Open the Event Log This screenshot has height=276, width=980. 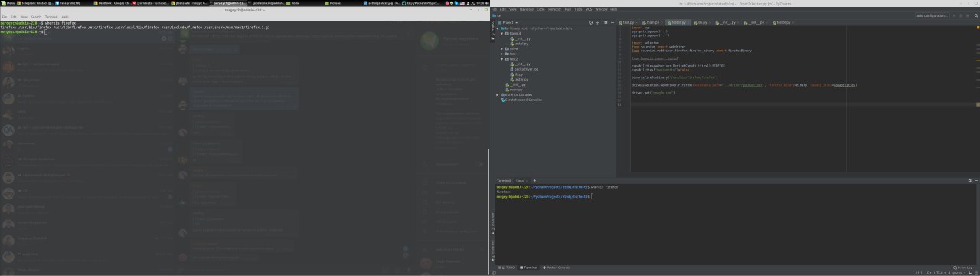point(962,268)
